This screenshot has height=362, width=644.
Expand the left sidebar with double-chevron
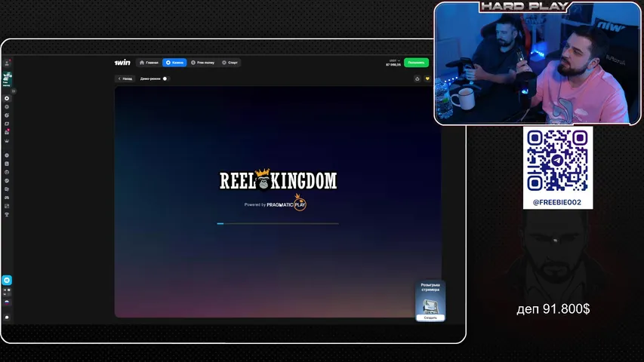(14, 91)
